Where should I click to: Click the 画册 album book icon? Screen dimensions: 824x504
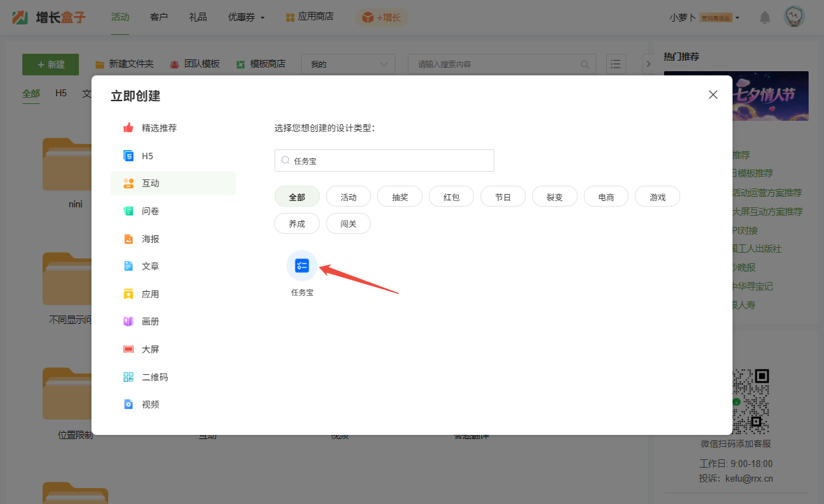tap(128, 322)
